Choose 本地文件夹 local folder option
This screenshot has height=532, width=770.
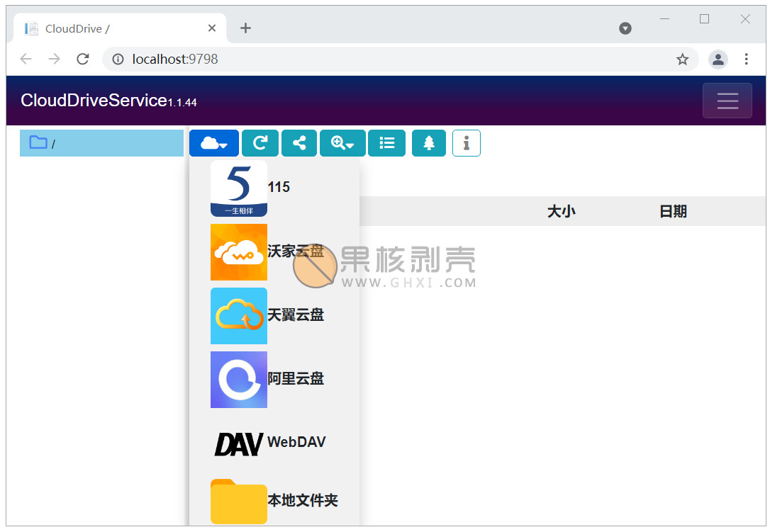coord(274,501)
